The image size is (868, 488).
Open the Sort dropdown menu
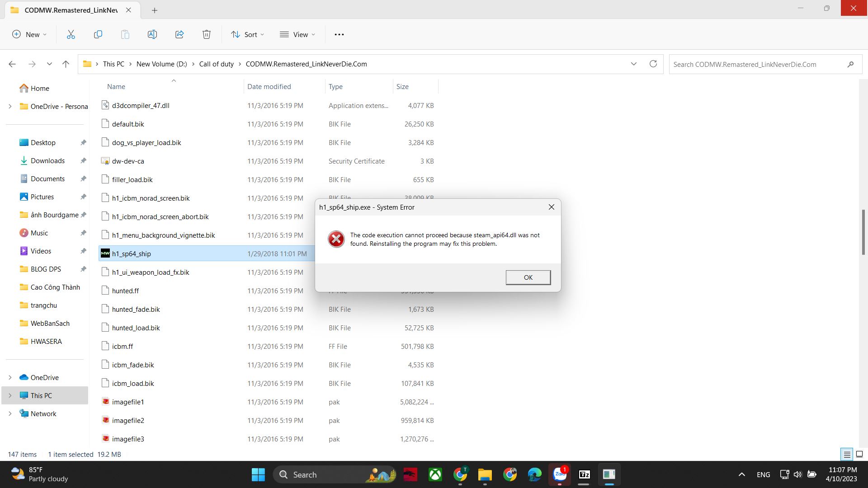click(247, 34)
